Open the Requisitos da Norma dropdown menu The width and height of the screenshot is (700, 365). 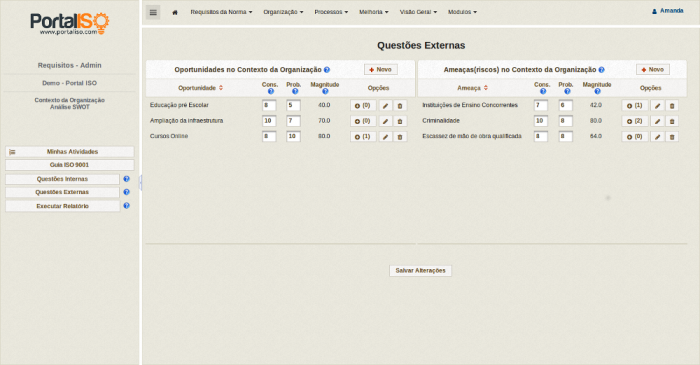tap(221, 12)
